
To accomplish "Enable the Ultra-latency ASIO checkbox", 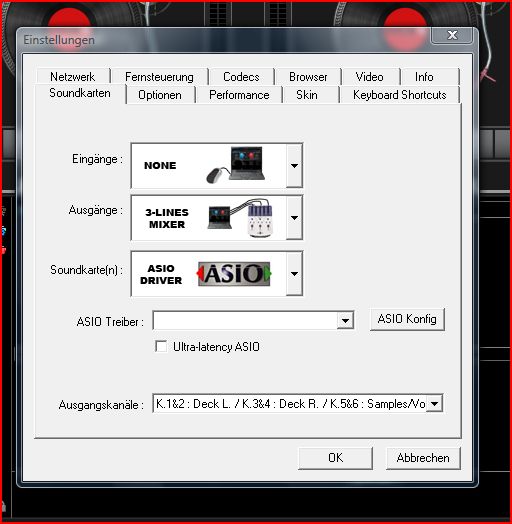I will [161, 346].
